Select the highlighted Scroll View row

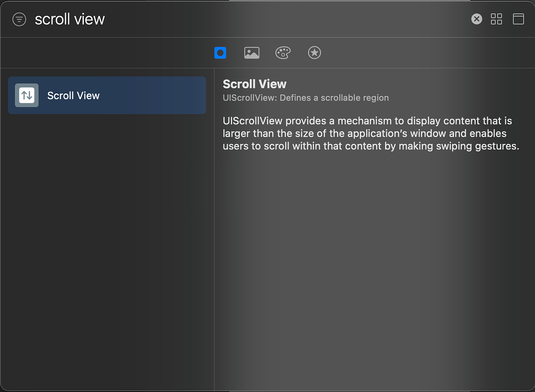point(107,95)
